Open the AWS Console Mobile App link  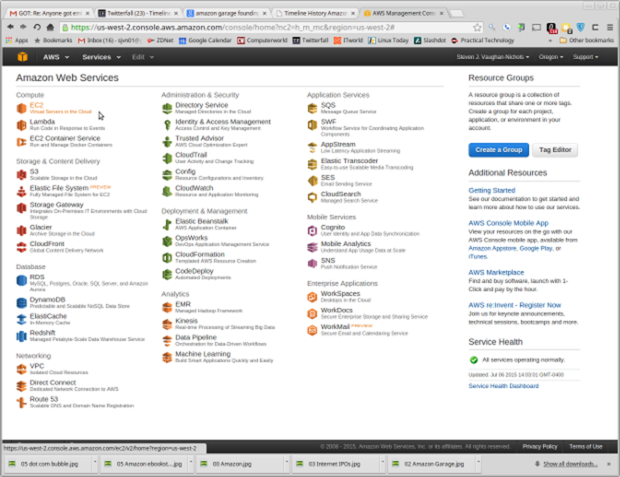(x=508, y=223)
